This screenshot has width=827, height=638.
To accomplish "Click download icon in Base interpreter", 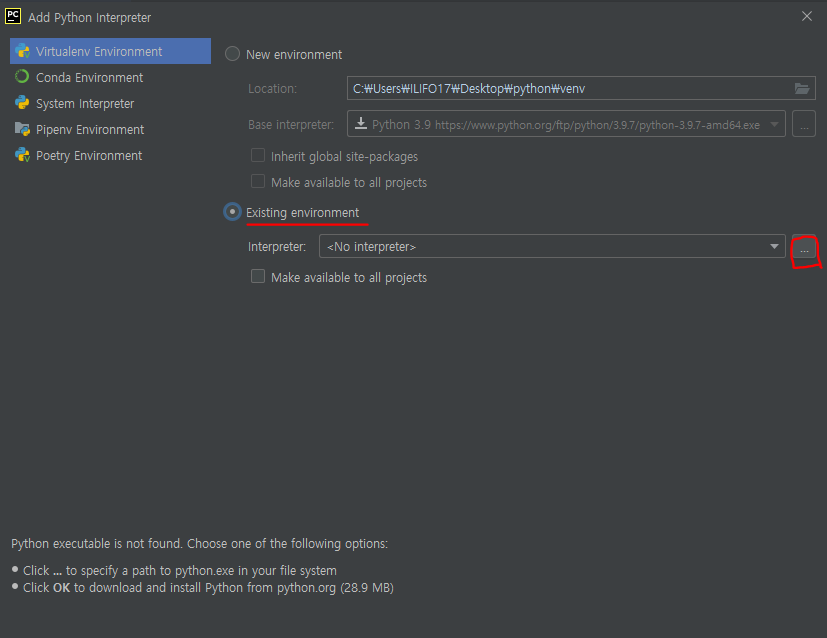I will (x=361, y=124).
